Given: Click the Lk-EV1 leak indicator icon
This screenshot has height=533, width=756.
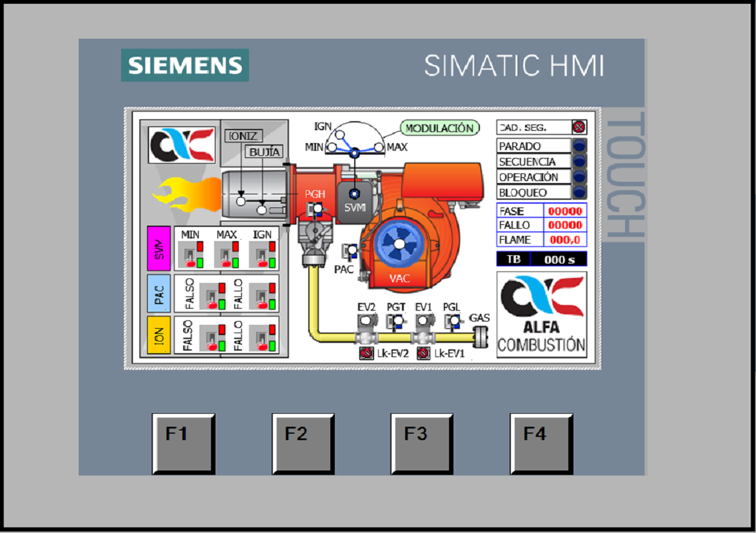Looking at the screenshot, I should coord(423,353).
